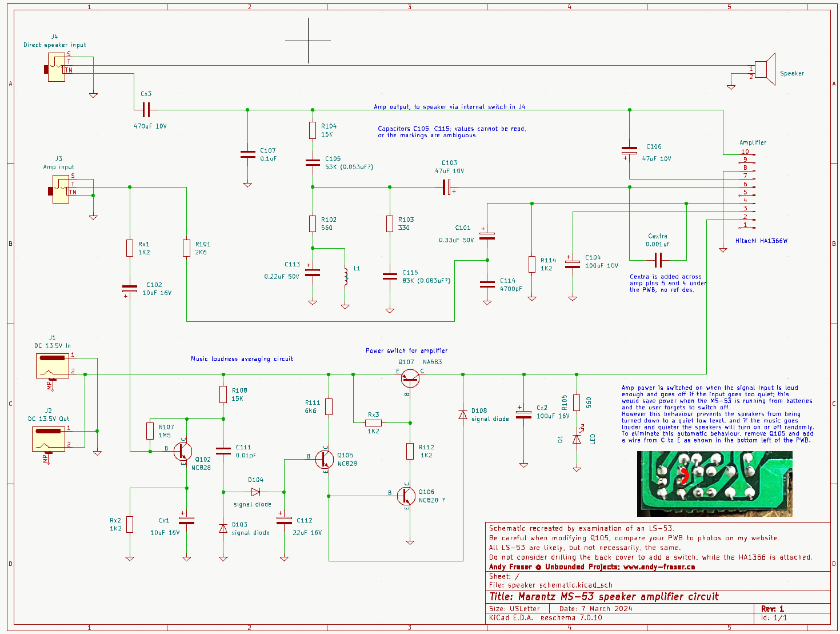The image size is (840, 634).
Task: Select resistor R114 1K2
Action: click(x=532, y=264)
